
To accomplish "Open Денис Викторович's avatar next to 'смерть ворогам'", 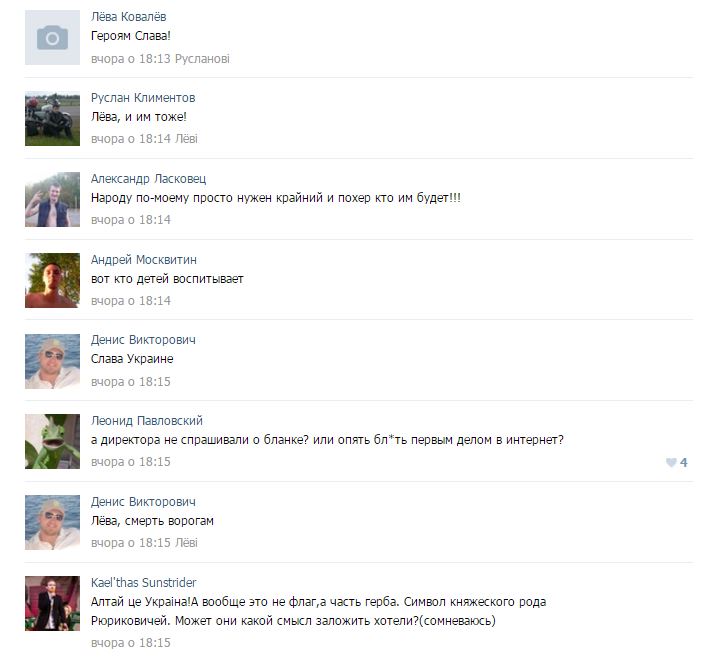I will point(52,523).
